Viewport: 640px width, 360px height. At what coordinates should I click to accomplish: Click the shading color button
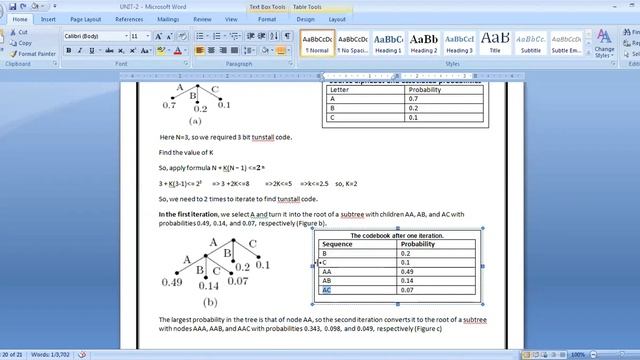[x=265, y=51]
